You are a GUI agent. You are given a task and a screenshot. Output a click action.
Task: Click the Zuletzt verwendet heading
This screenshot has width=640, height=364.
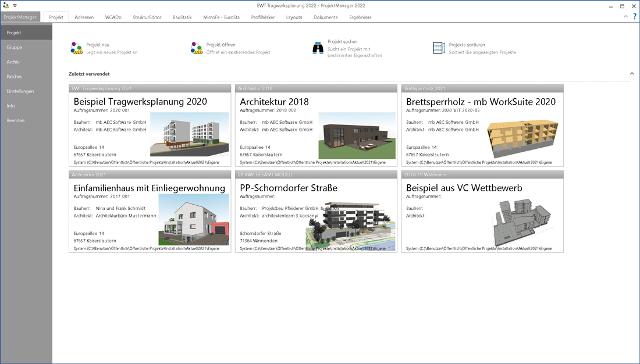click(x=89, y=74)
